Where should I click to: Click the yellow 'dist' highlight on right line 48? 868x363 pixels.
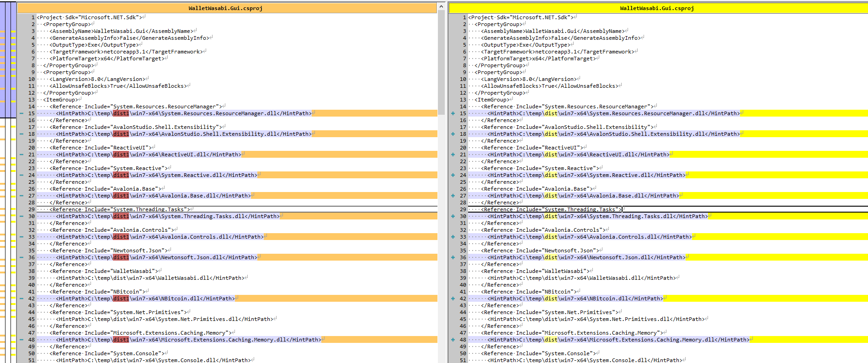tap(551, 340)
